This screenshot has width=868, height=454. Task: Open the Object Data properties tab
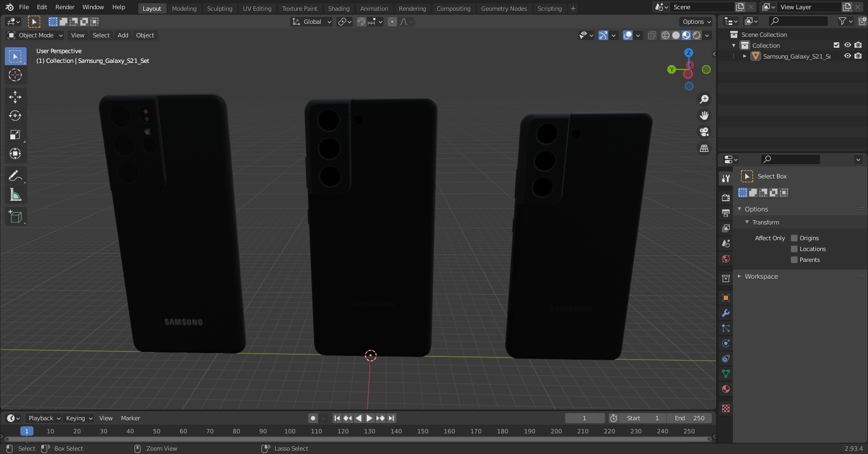click(x=726, y=374)
